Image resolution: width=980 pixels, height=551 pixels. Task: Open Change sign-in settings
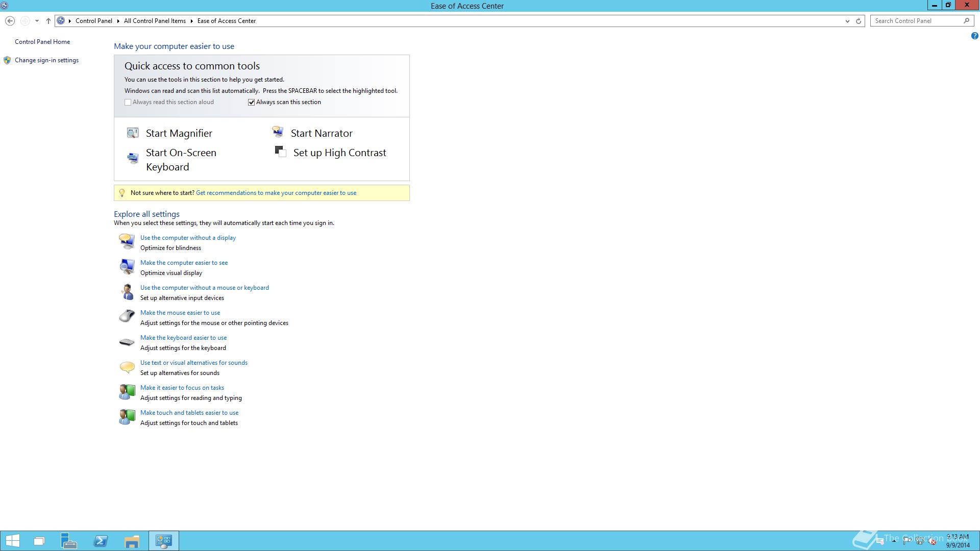point(46,60)
